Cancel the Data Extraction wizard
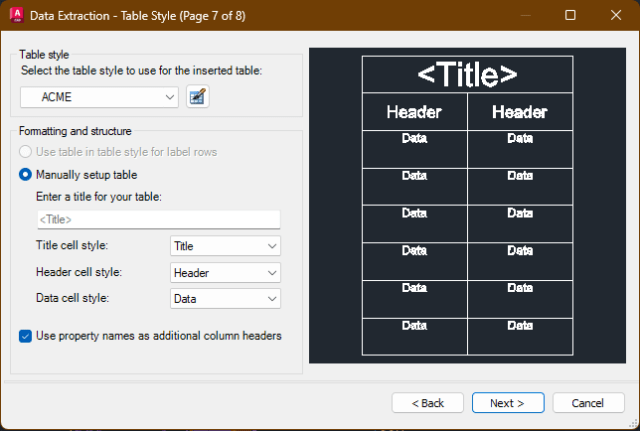640x431 pixels. click(x=588, y=403)
